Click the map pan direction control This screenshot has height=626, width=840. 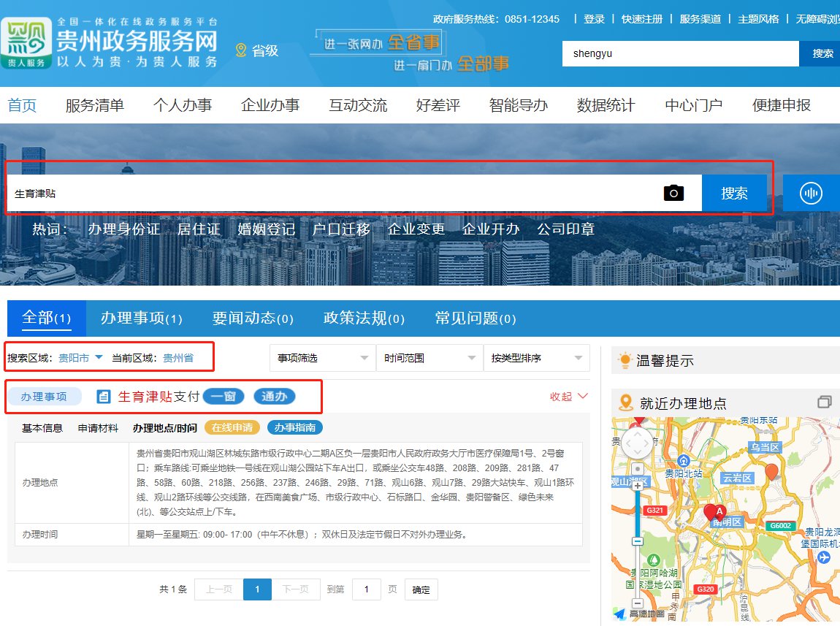638,442
